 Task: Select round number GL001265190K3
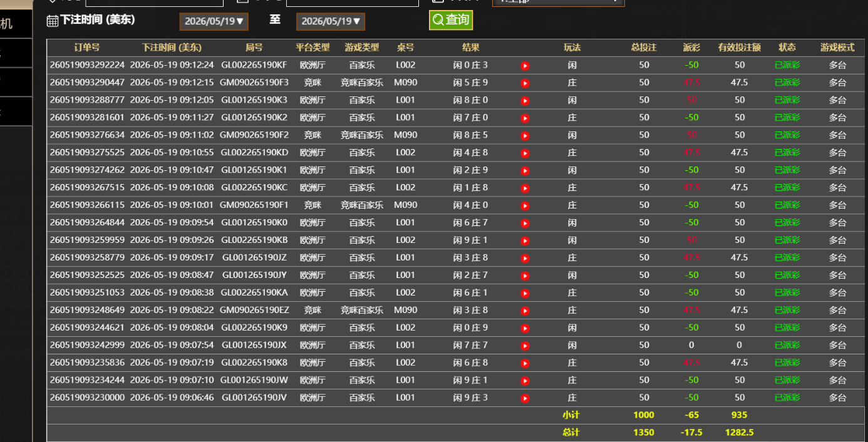point(254,100)
